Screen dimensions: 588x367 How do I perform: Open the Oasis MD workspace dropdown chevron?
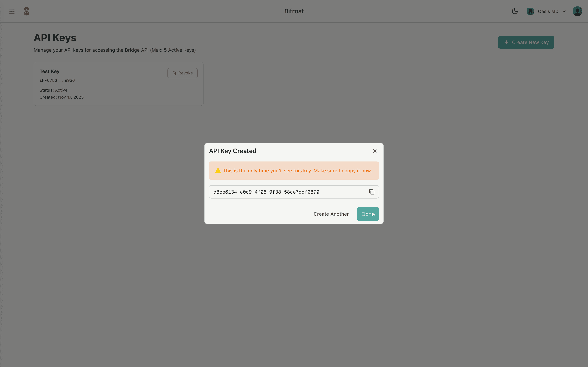[564, 11]
